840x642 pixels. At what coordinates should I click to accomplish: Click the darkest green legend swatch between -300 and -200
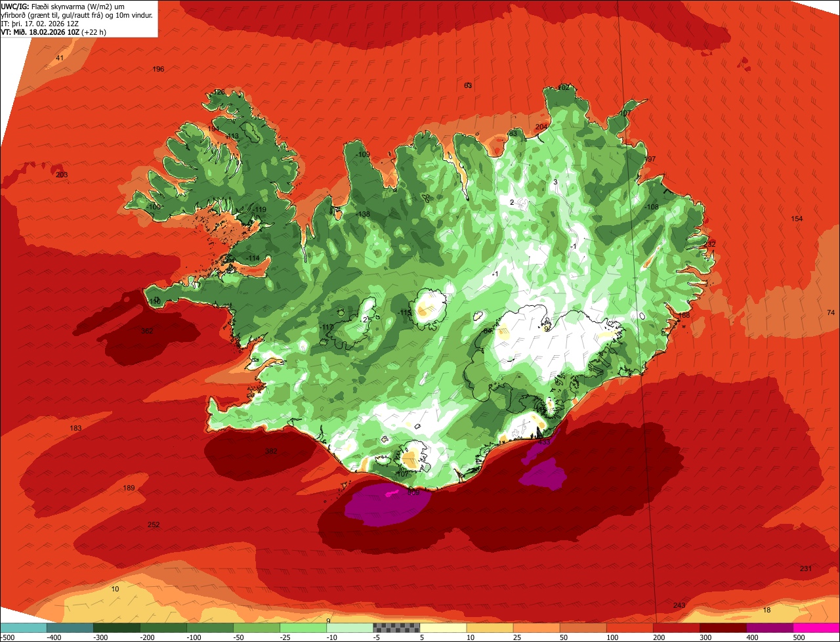[116, 628]
